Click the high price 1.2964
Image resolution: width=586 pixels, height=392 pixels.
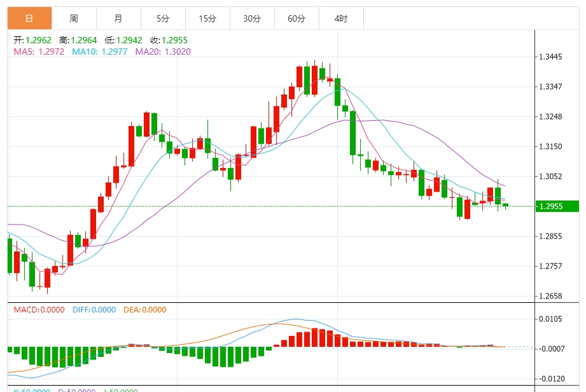84,40
